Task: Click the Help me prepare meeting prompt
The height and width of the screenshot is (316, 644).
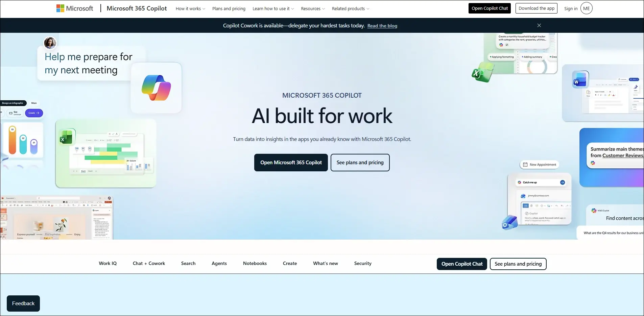Action: (89, 63)
